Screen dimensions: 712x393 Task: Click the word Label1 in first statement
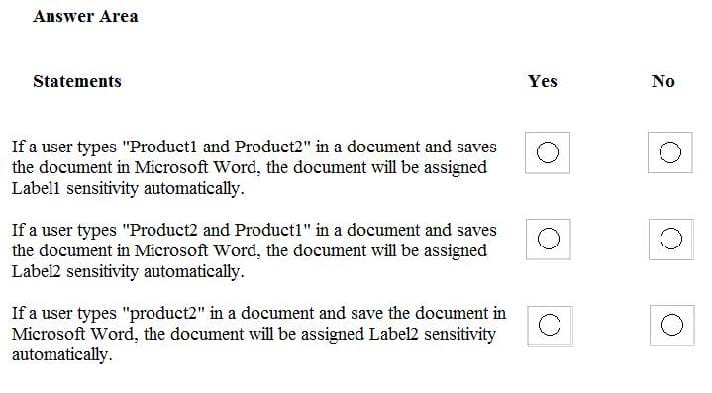(x=36, y=188)
